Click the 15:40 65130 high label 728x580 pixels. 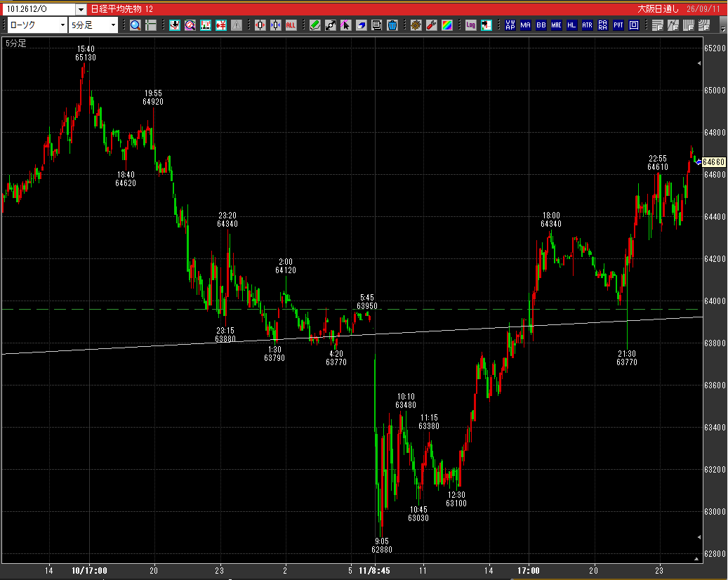[86, 53]
